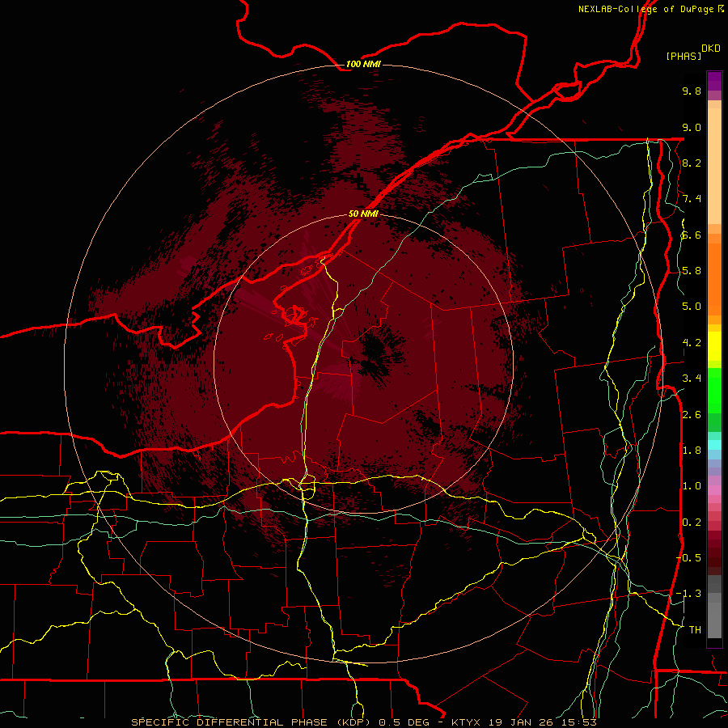Click the 8.2 legend value
This screenshot has width=728, height=728.
point(692,163)
